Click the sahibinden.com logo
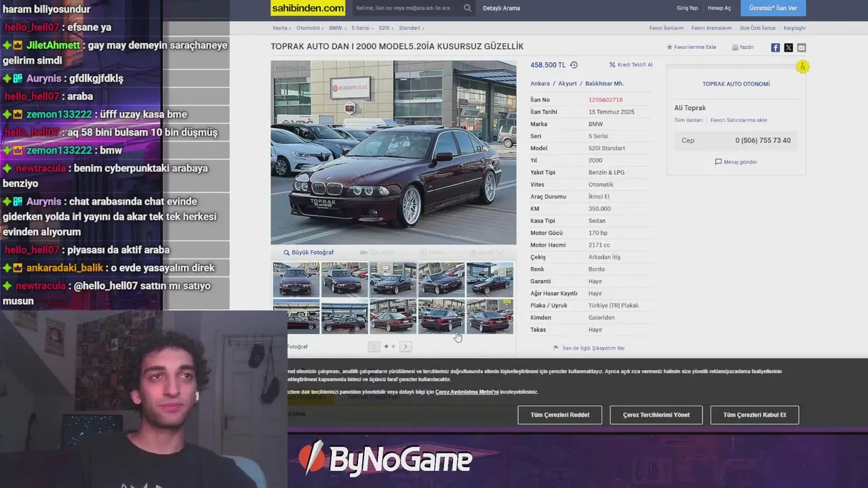 click(x=308, y=8)
